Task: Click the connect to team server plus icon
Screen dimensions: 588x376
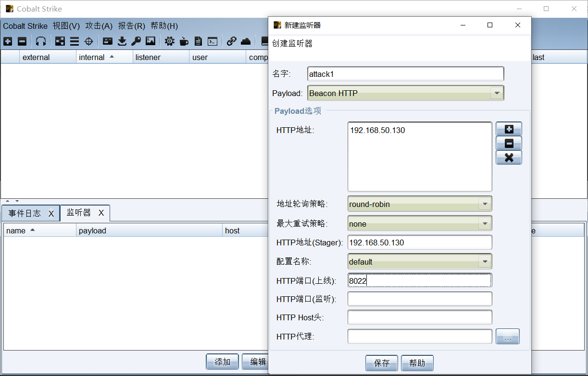Action: click(x=8, y=41)
